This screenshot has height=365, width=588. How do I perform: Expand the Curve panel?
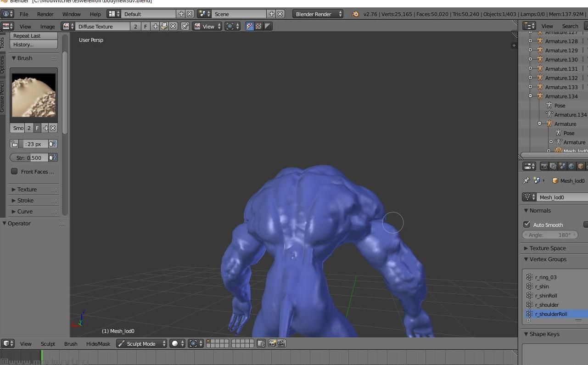point(25,212)
